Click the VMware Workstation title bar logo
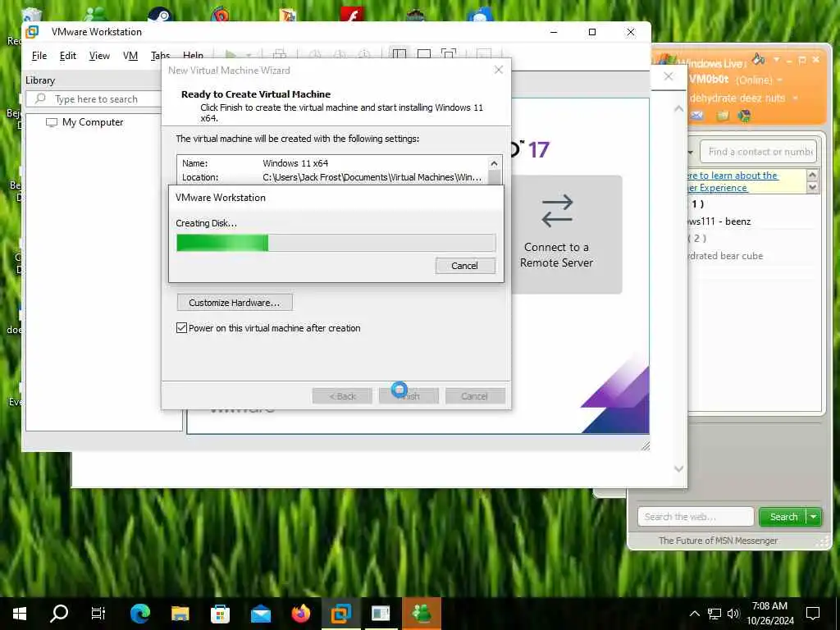The height and width of the screenshot is (630, 840). [x=32, y=32]
